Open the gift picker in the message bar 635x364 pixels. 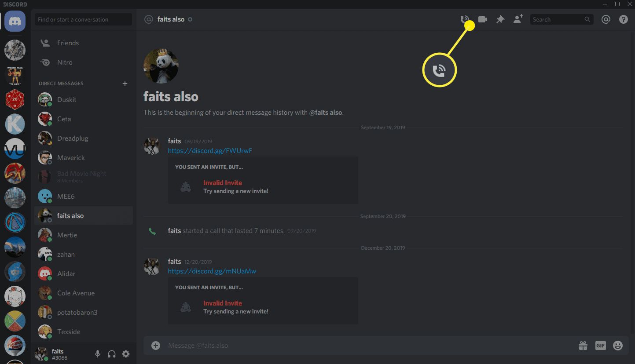[583, 346]
